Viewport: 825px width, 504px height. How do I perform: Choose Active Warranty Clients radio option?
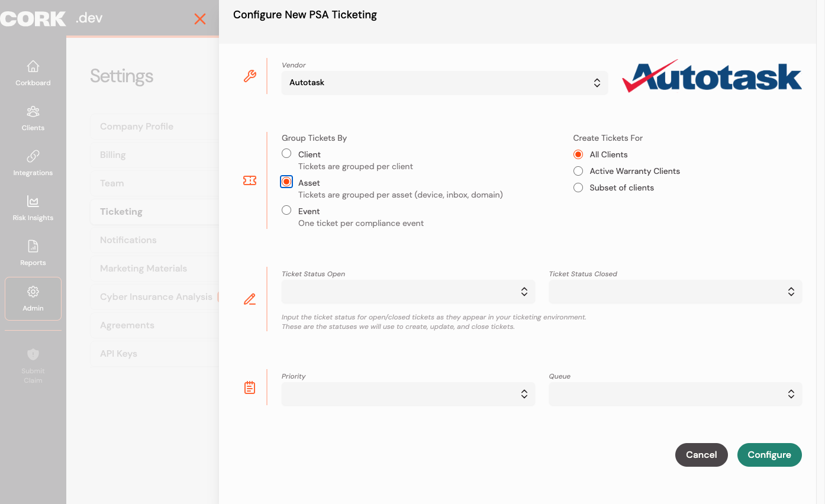(x=578, y=171)
